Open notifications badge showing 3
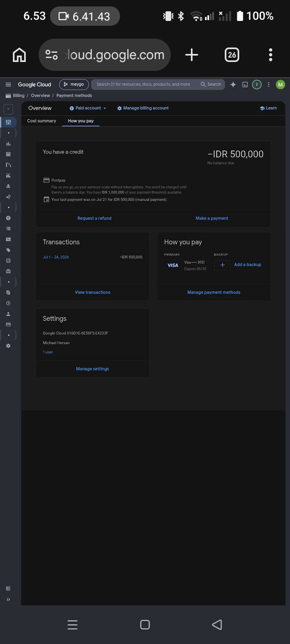Image resolution: width=290 pixels, height=644 pixels. point(257,85)
